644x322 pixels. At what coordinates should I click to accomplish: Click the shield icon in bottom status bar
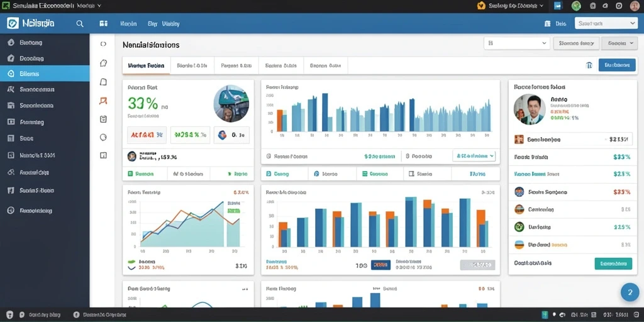pos(10,315)
